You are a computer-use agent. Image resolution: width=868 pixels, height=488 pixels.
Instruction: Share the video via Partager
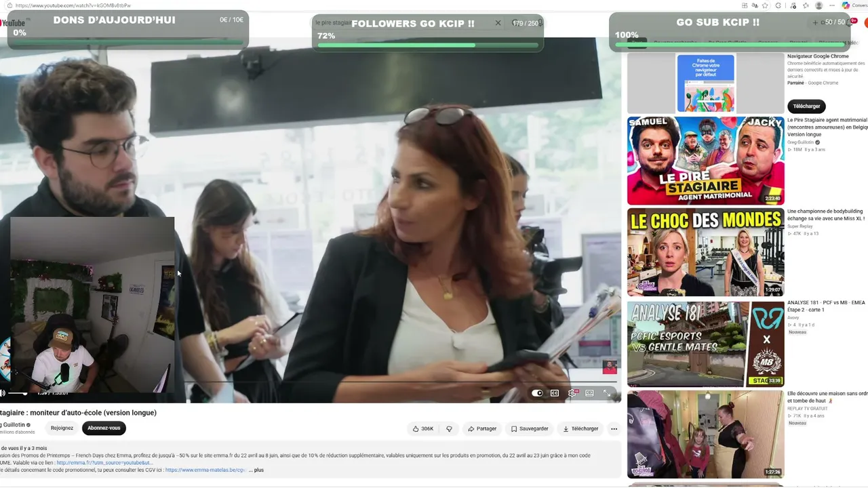tap(482, 428)
